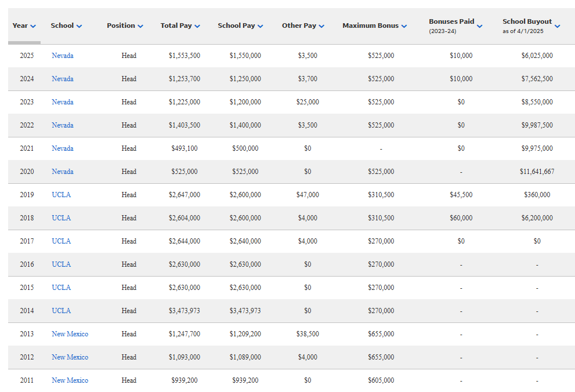
Task: Click the School Buyout sort chevron
Action: (557, 26)
